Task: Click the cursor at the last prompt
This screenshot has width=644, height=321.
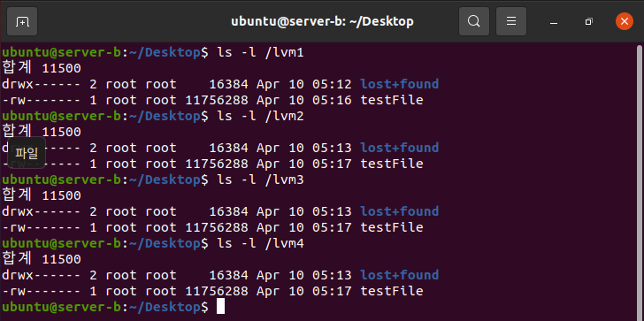Action: click(x=220, y=307)
